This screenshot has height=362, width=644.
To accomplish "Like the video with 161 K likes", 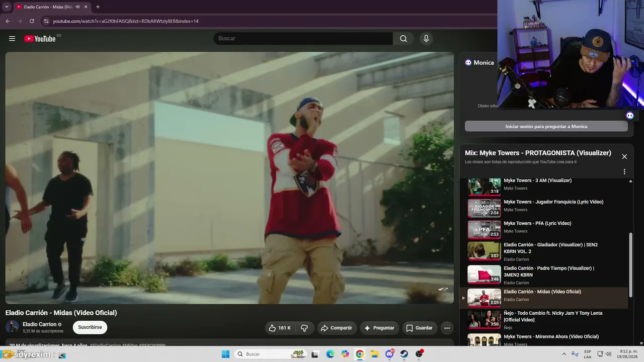I will (x=280, y=328).
